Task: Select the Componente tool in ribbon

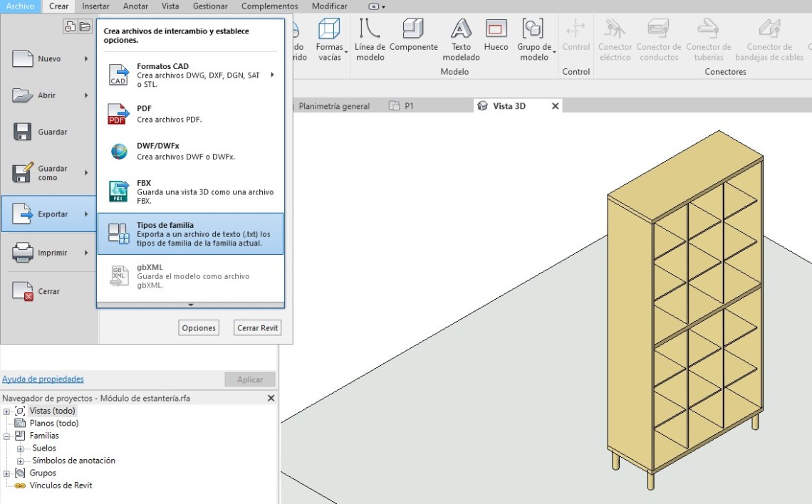Action: click(413, 29)
